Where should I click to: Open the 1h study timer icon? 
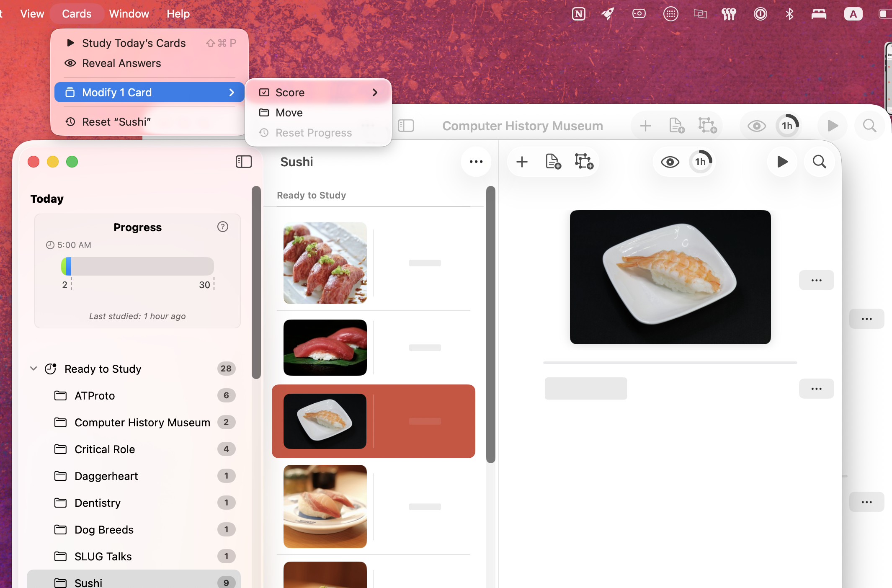[x=701, y=162]
